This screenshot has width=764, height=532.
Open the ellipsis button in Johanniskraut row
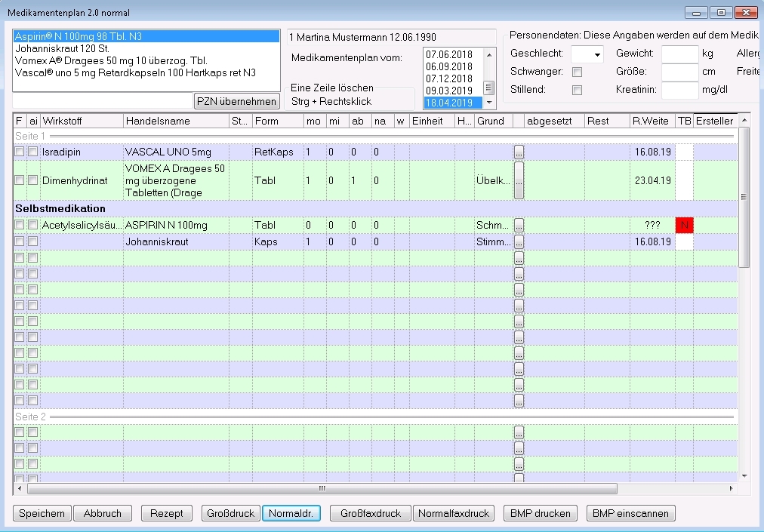pos(519,241)
